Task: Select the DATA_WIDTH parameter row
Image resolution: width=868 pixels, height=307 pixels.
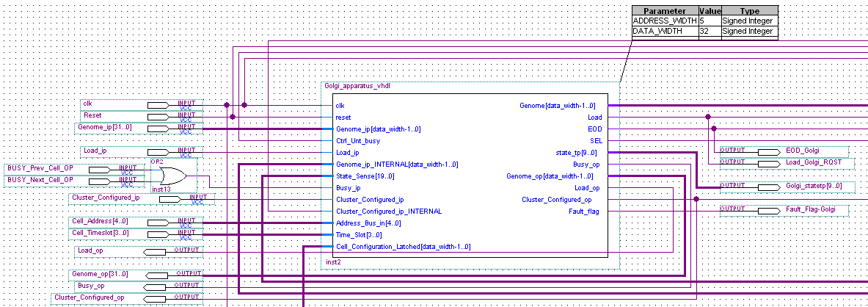Action: coord(704,32)
